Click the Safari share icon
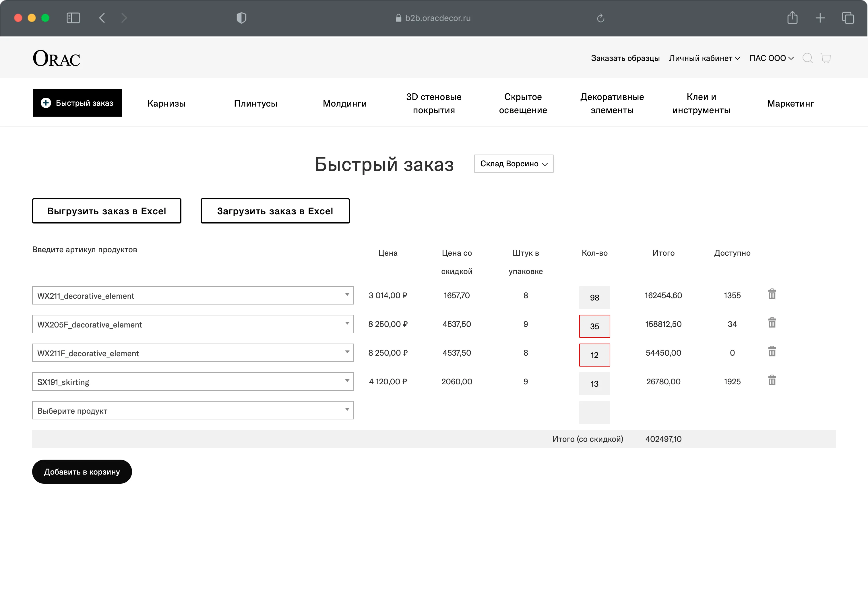868x609 pixels. (x=792, y=18)
